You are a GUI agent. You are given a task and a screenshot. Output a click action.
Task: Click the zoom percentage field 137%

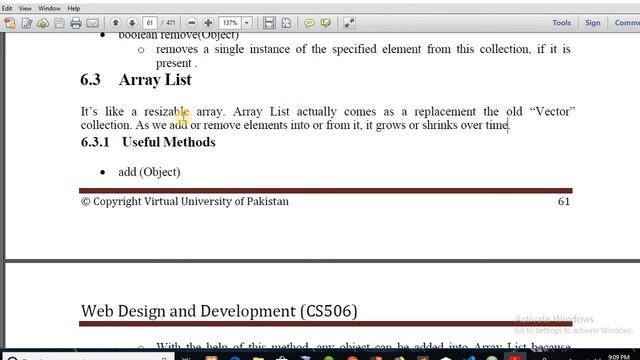pyautogui.click(x=230, y=23)
